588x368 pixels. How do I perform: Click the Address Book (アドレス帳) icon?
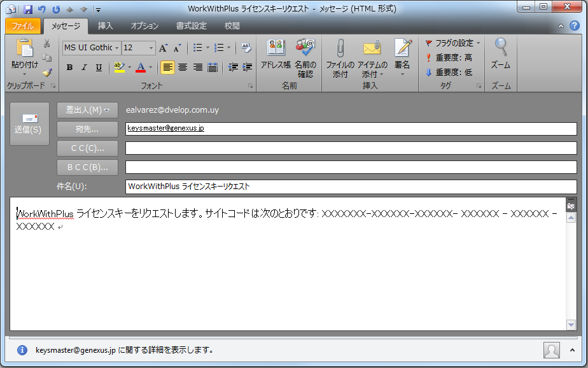(276, 49)
